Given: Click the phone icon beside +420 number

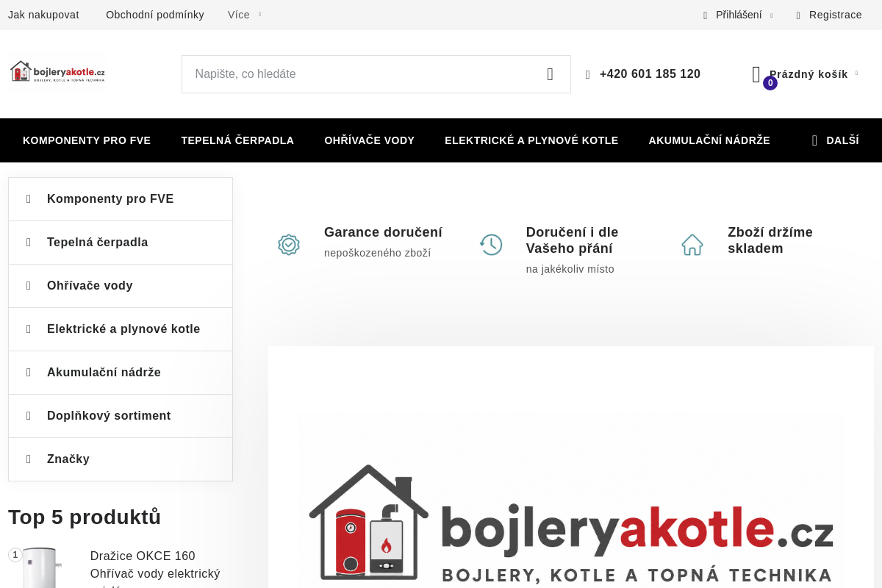Looking at the screenshot, I should tap(588, 75).
